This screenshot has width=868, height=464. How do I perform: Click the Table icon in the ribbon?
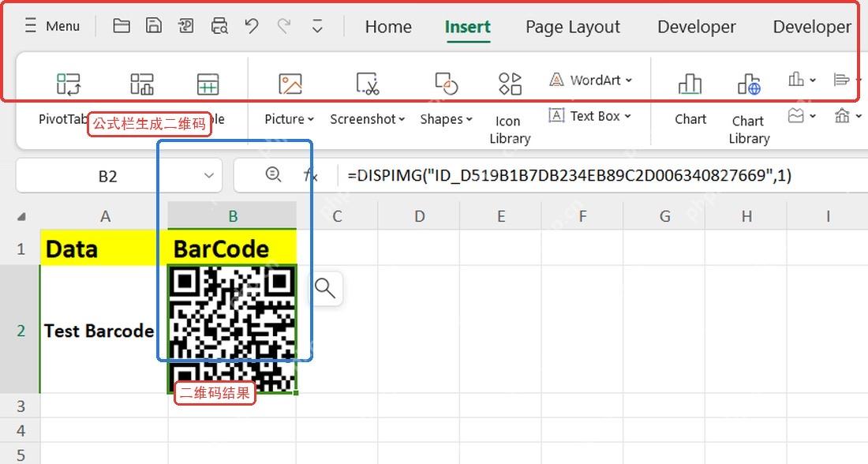click(x=208, y=84)
